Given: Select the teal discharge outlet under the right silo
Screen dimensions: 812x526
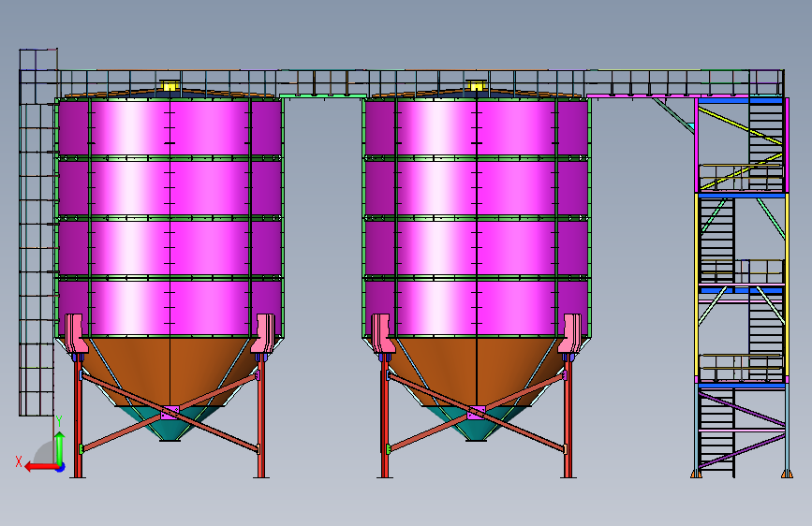Looking at the screenshot, I should click(477, 423).
